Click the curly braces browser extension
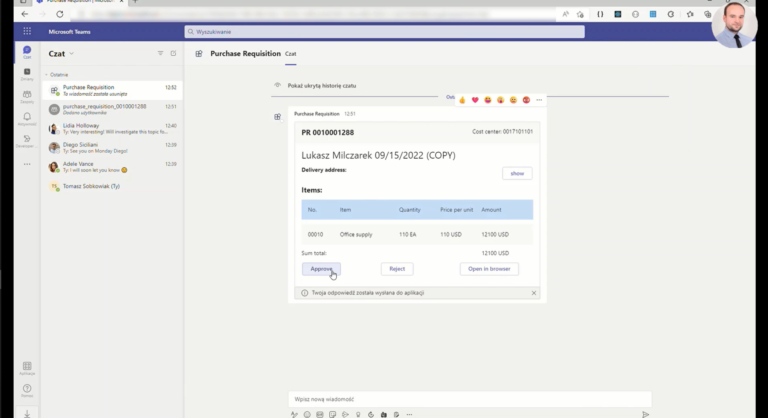 (x=600, y=14)
